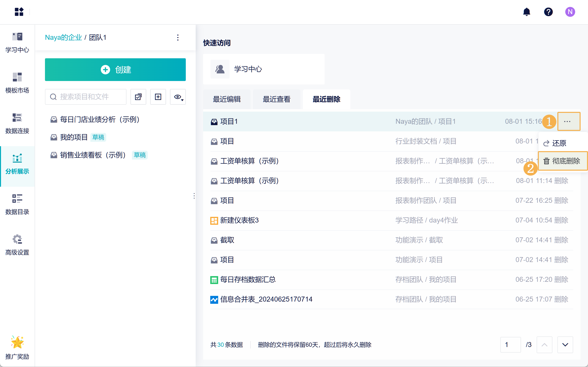588x367 pixels.
Task: Toggle the batch select checkbox icon
Action: coord(138,97)
